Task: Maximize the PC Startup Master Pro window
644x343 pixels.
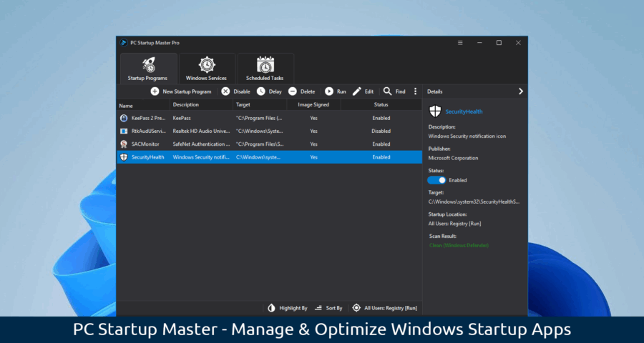Action: [x=499, y=43]
